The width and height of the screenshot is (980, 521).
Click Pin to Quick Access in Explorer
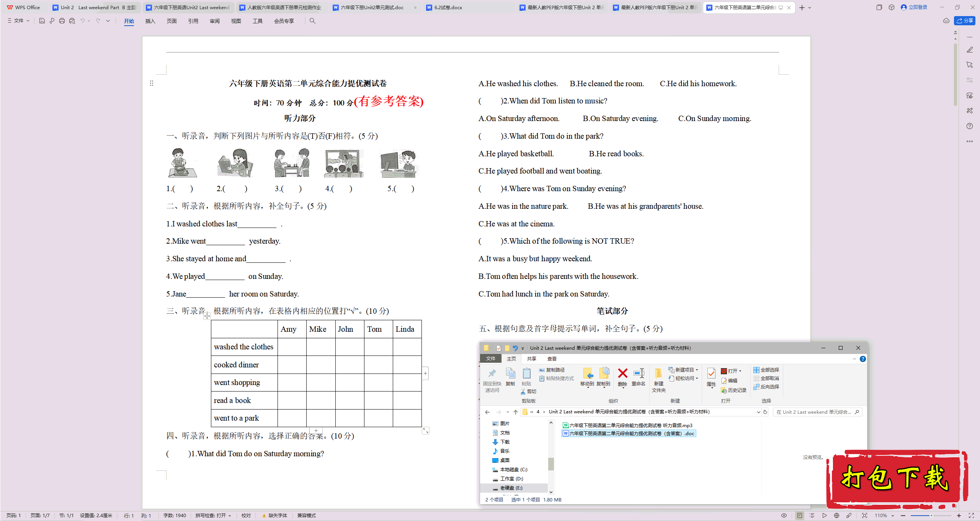coord(492,380)
